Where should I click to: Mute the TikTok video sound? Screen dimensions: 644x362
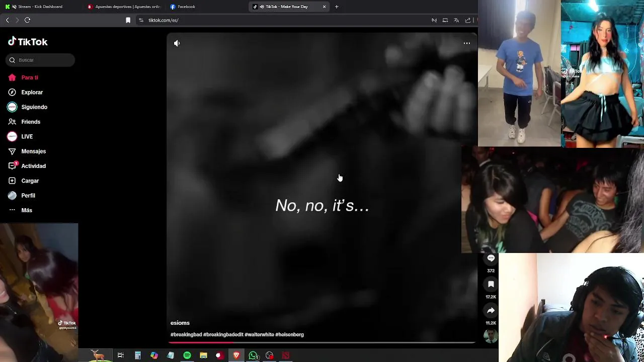(x=177, y=43)
